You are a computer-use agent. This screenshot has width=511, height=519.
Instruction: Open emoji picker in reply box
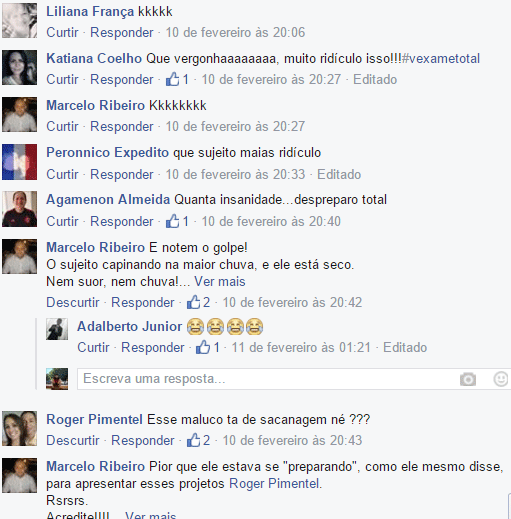500,379
